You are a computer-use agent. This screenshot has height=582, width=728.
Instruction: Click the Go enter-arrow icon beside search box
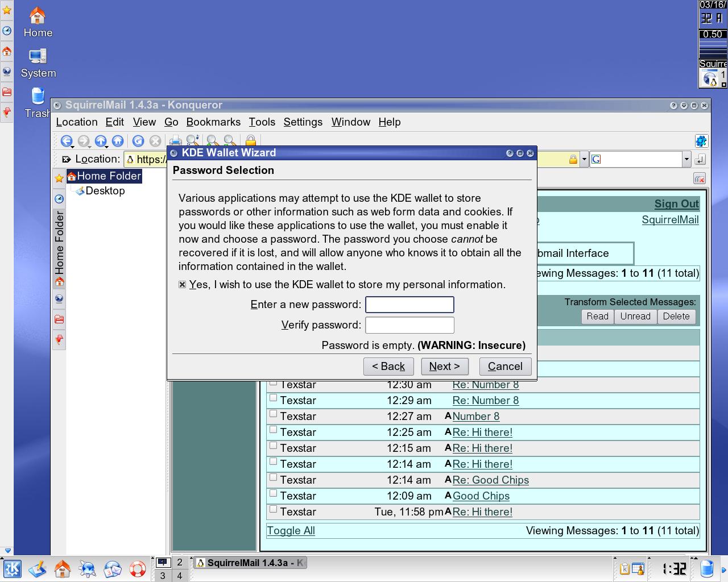tap(700, 159)
